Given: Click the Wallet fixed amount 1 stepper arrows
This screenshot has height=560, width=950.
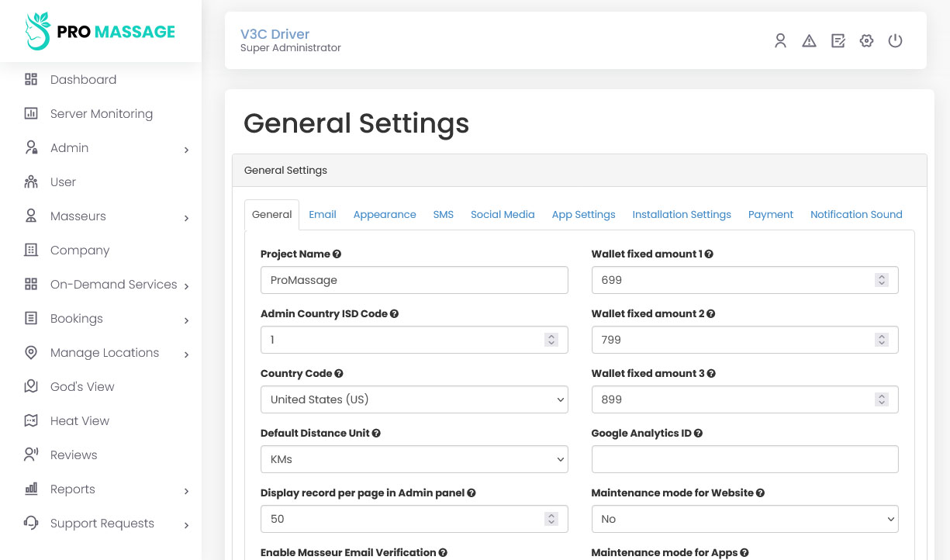Looking at the screenshot, I should point(881,280).
